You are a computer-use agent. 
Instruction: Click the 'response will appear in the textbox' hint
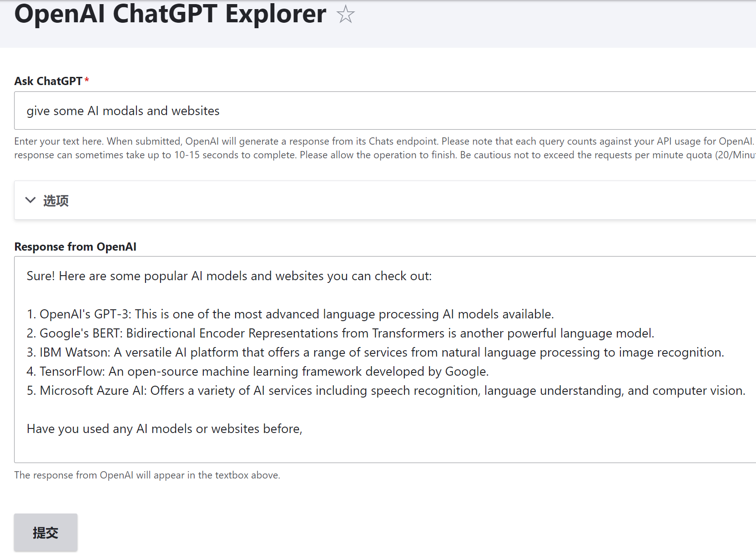pyautogui.click(x=147, y=475)
